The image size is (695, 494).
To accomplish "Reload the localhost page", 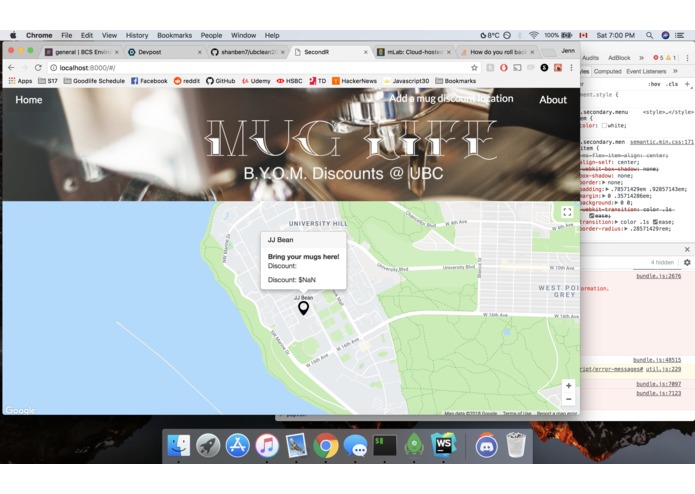I will [x=38, y=68].
